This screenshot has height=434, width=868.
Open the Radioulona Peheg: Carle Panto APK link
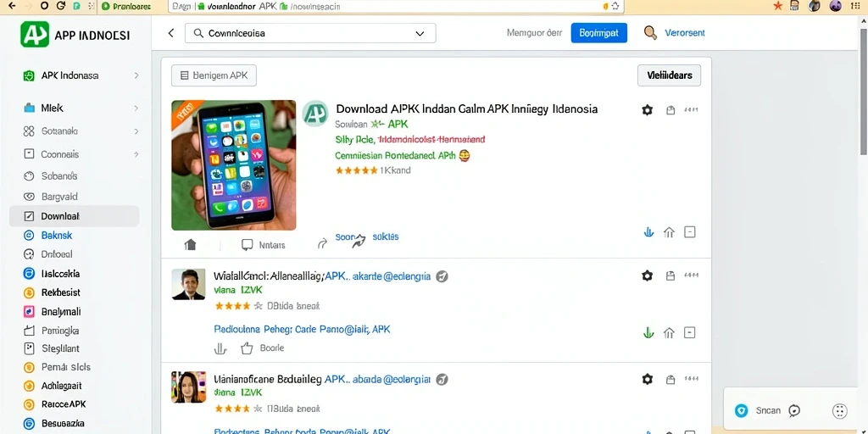pyautogui.click(x=303, y=329)
